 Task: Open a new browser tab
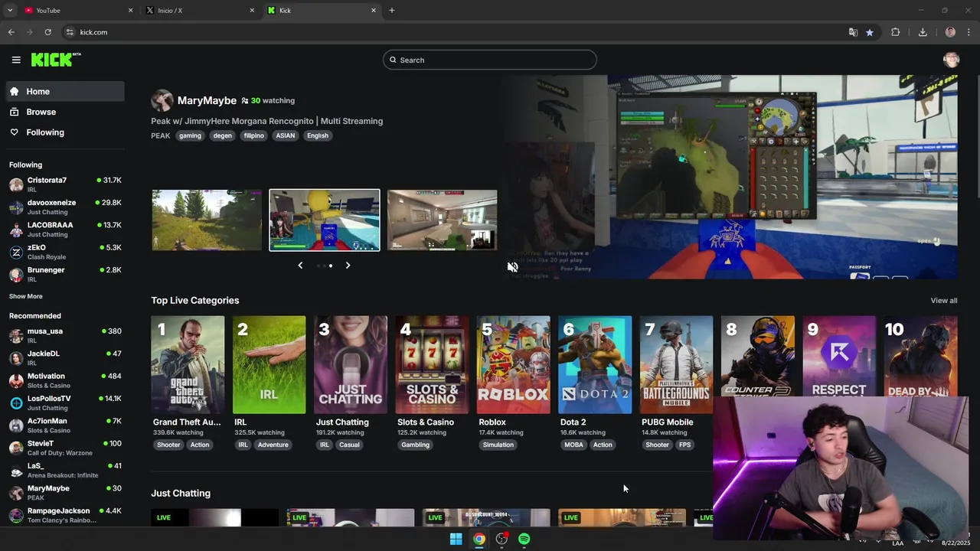(x=392, y=10)
